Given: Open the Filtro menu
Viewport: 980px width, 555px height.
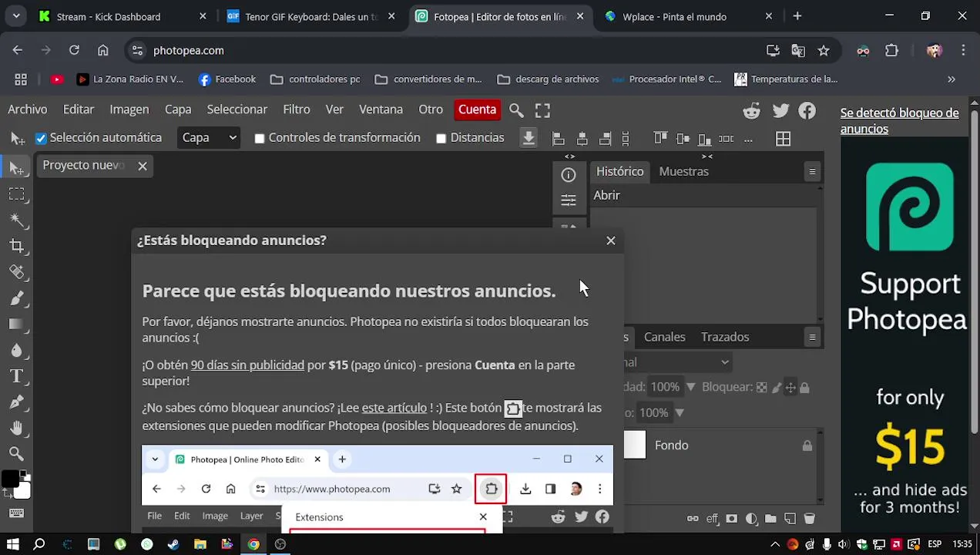Looking at the screenshot, I should (297, 109).
